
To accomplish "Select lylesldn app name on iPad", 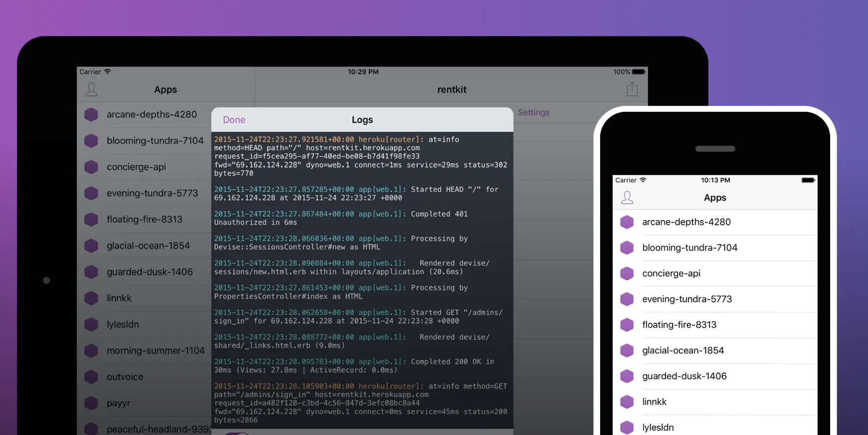I will point(123,324).
